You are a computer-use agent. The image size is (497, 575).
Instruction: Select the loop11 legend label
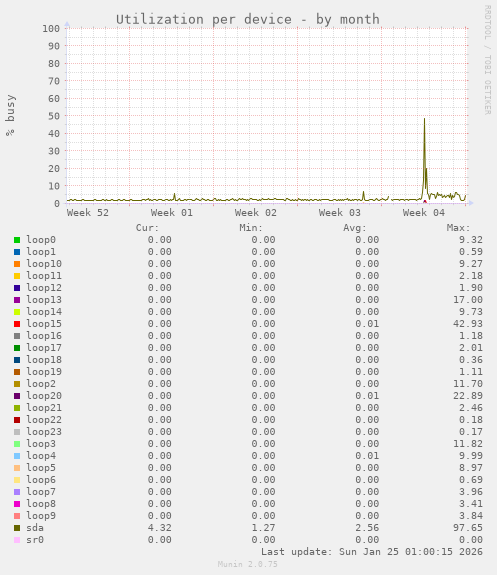click(x=44, y=276)
